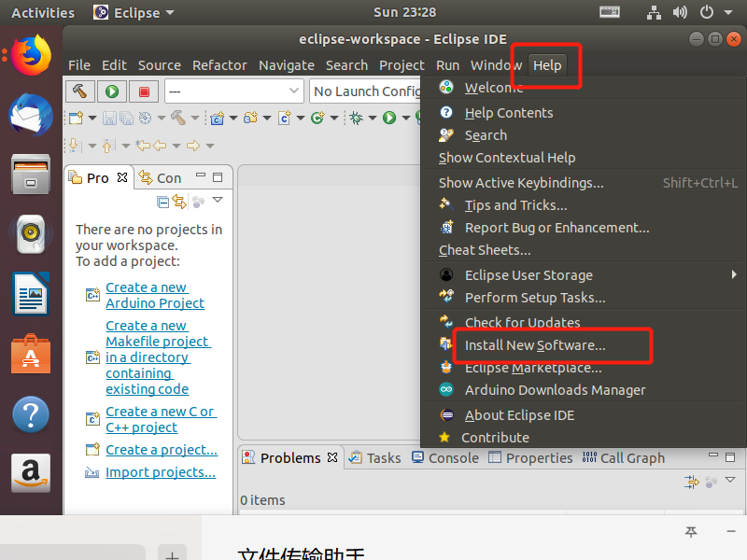Image resolution: width=747 pixels, height=560 pixels.
Task: Click the red Stop button
Action: click(144, 91)
